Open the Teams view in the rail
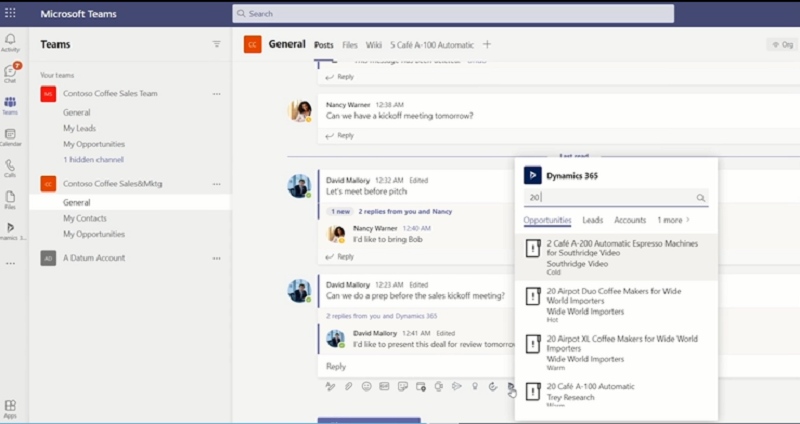This screenshot has width=800, height=424. click(x=10, y=106)
